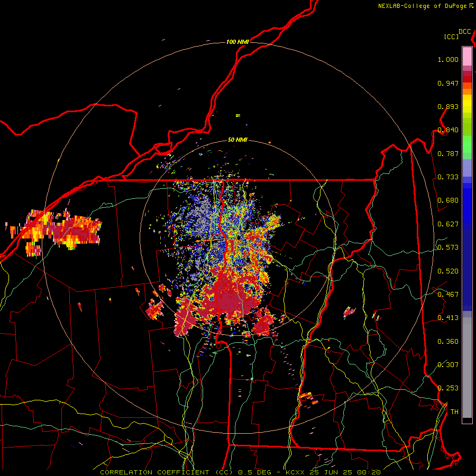This screenshot has height=476, width=476.
Task: Click the gray segment of the color bar
Action: point(467,368)
